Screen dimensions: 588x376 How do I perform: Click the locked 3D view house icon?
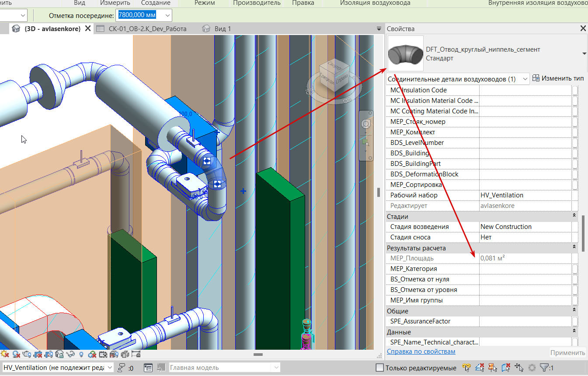[x=59, y=354]
